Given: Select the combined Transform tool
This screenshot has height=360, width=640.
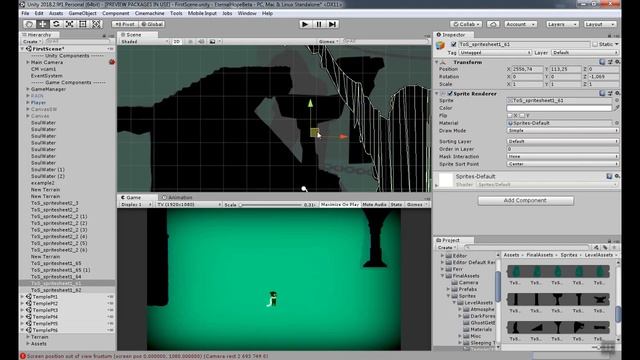Looking at the screenshot, I should pyautogui.click(x=96, y=24).
